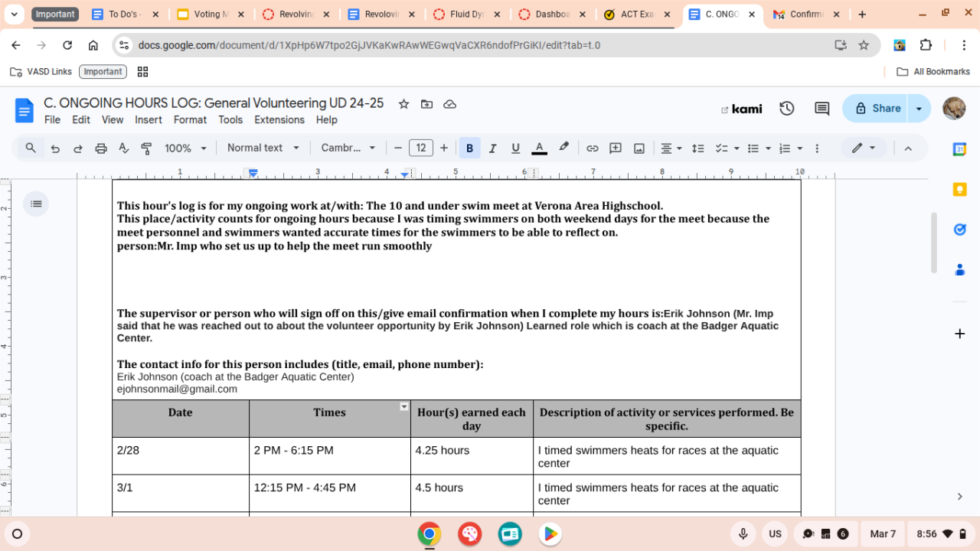980x551 pixels.
Task: Open the highlight color tool
Action: [x=564, y=148]
